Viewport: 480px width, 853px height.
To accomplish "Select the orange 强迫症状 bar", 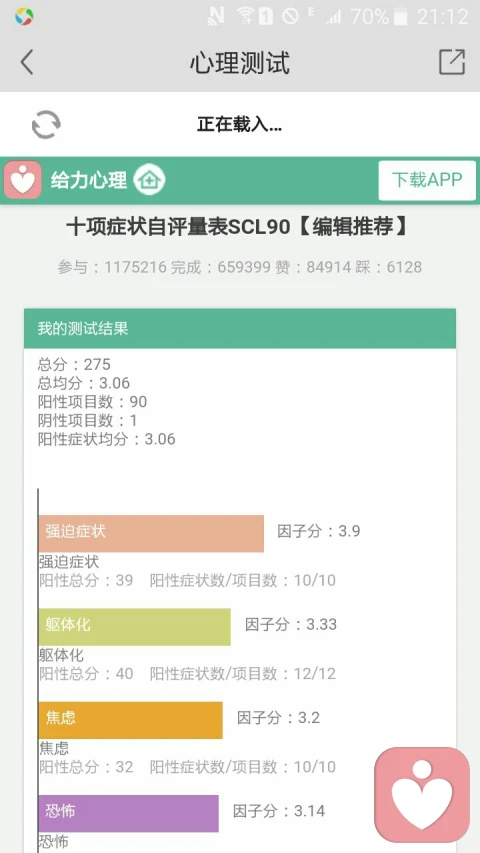I will [x=151, y=534].
